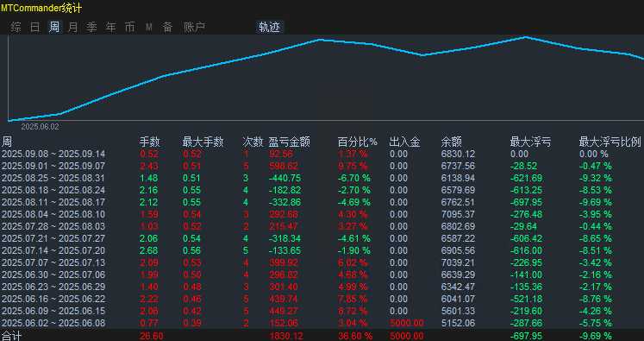The image size is (644, 341).
Task: Select the 2025.08.25 ~ 2025.08.31 week row
Action: [322, 178]
